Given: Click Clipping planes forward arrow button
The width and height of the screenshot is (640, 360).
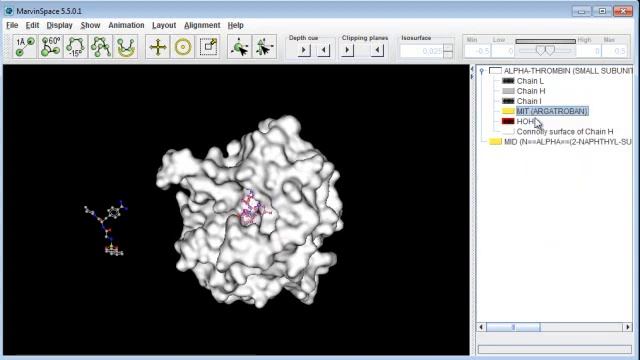Looking at the screenshot, I should coord(348,50).
